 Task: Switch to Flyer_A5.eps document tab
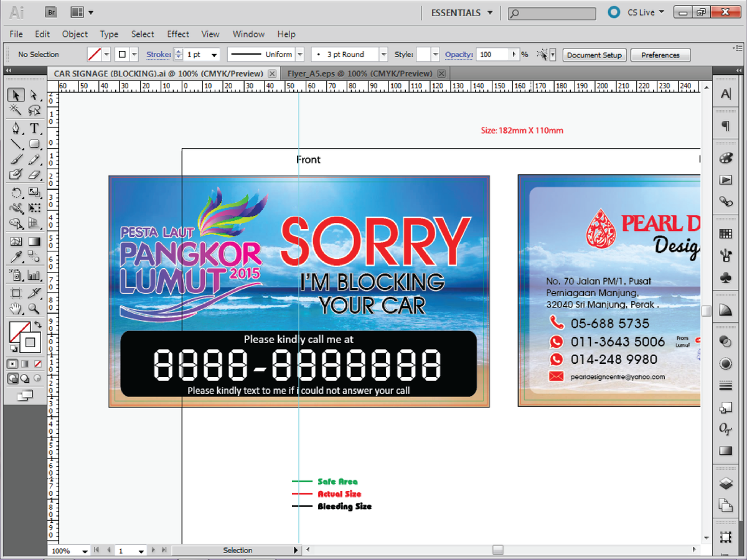pyautogui.click(x=359, y=73)
